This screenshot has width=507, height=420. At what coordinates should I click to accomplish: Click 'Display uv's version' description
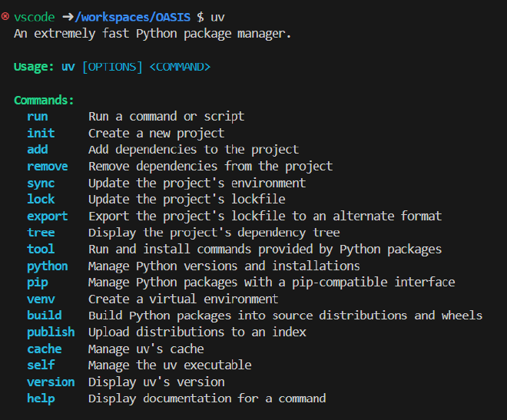pos(157,382)
